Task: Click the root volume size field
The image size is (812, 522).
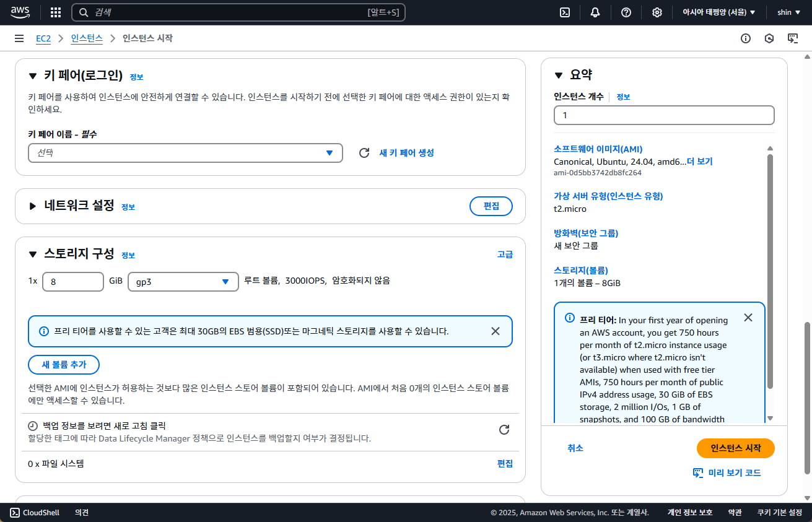Action: 73,282
